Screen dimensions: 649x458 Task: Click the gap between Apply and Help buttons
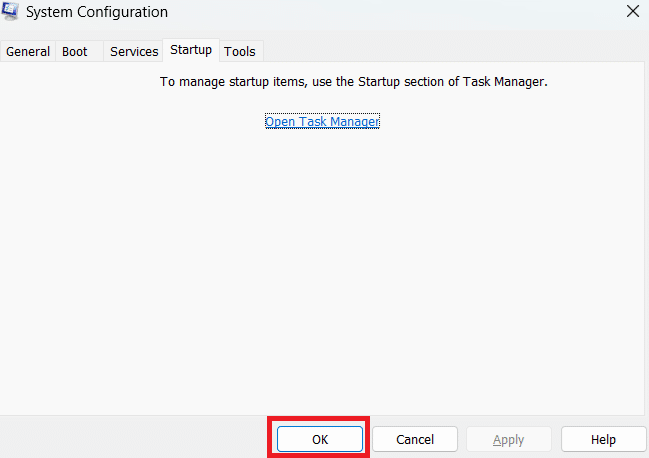(x=556, y=439)
